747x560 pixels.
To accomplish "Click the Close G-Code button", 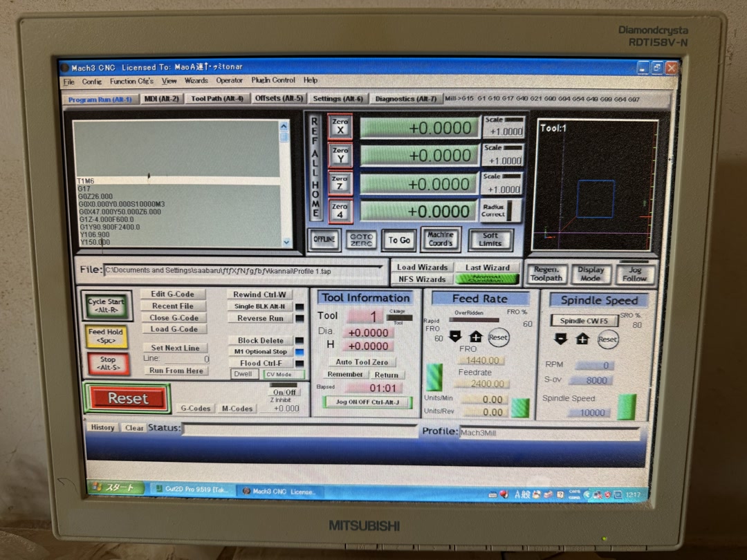I will pos(174,317).
